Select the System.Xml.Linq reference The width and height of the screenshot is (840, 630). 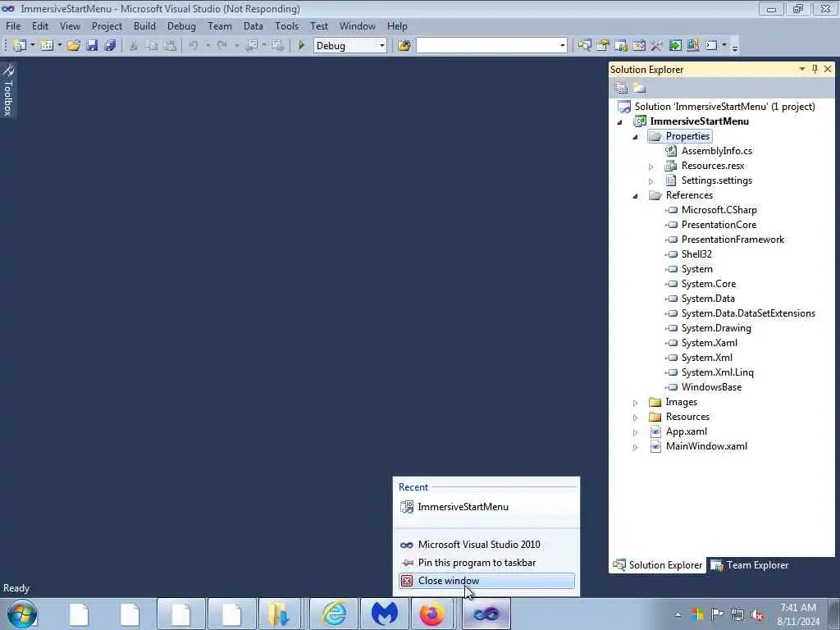pos(717,372)
